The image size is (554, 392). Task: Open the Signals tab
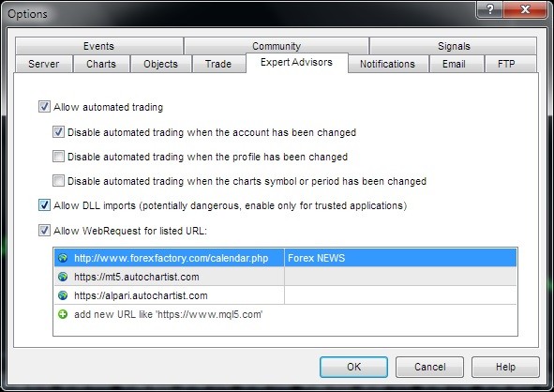[454, 46]
